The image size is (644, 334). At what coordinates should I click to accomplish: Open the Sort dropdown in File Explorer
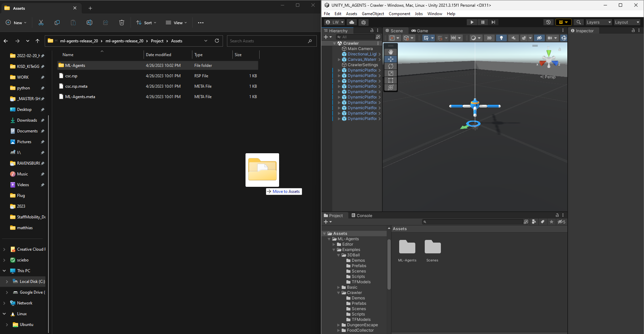pos(146,23)
